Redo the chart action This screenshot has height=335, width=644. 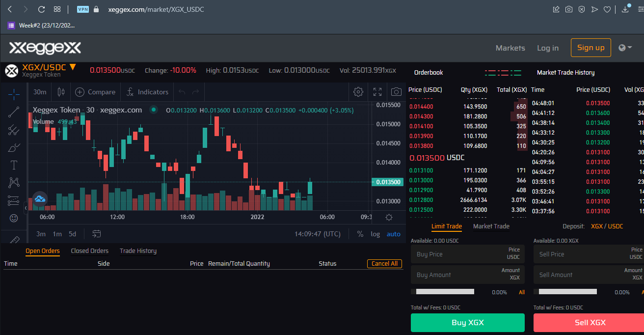[196, 92]
